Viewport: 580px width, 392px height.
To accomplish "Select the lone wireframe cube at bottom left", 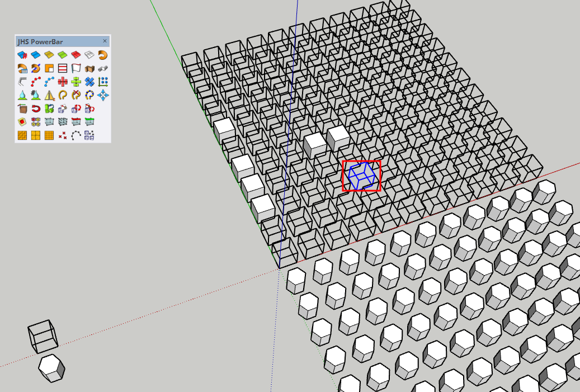I will click(x=43, y=337).
